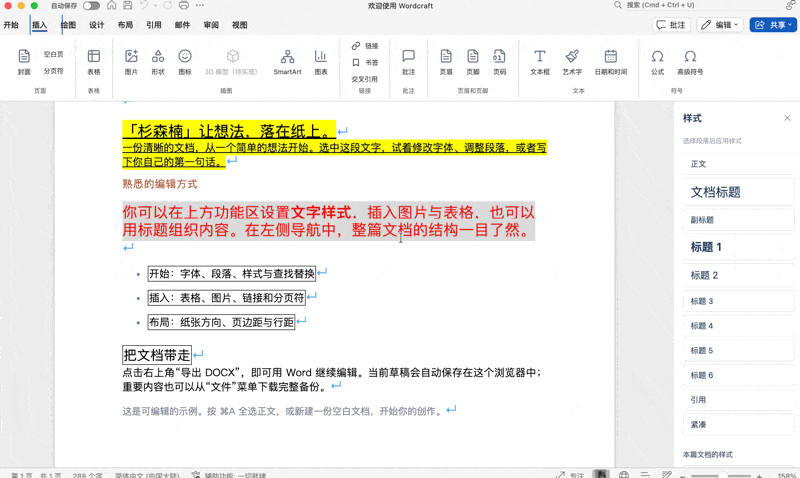Apply the 标题 2 style

[738, 275]
